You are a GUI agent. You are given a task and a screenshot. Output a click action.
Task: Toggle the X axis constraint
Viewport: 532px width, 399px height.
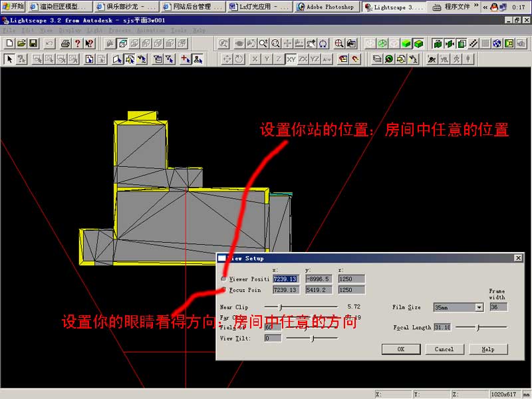point(255,59)
